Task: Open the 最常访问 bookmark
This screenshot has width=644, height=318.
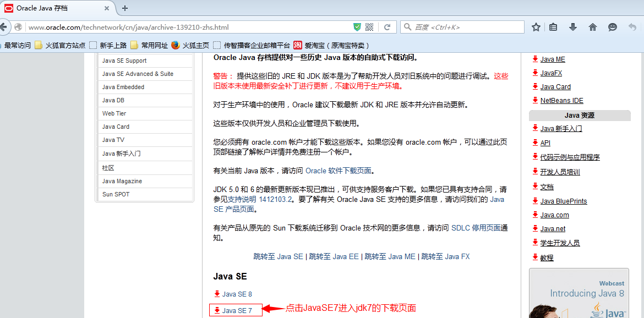Action: pos(15,45)
